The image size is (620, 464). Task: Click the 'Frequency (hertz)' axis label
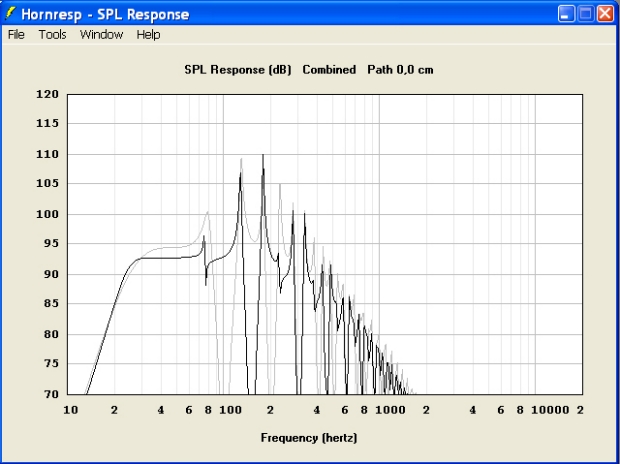point(309,438)
